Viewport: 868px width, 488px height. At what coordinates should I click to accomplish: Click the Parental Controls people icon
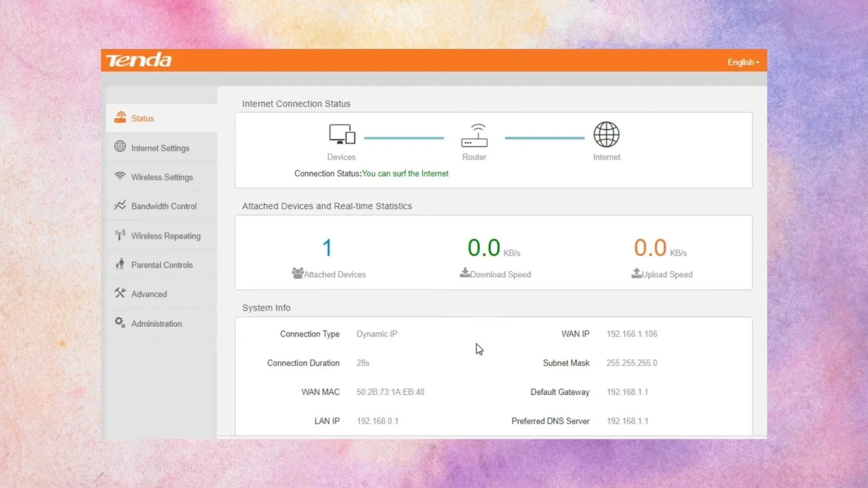pyautogui.click(x=120, y=264)
